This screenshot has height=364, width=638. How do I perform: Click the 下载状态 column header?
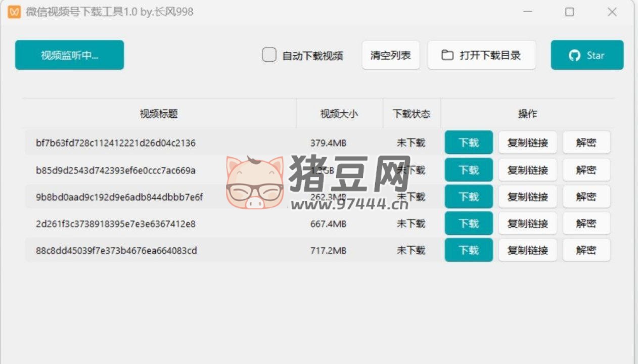(x=412, y=114)
